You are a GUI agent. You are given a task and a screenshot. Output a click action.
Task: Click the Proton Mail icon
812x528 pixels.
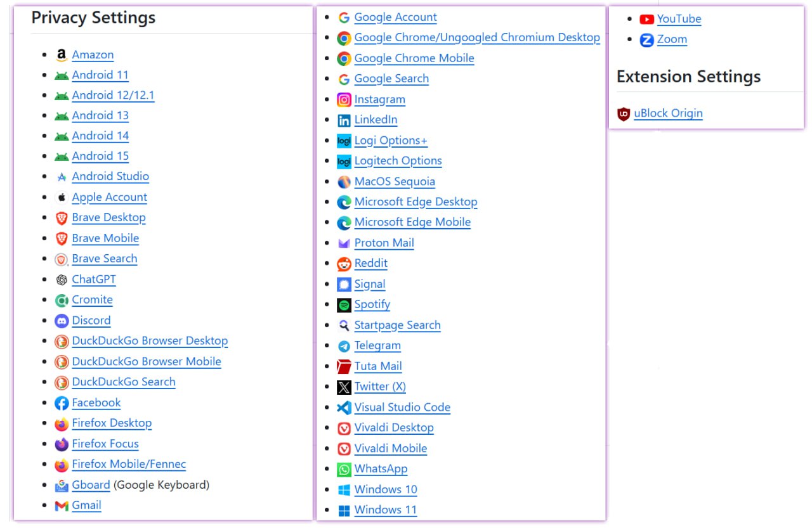click(344, 243)
